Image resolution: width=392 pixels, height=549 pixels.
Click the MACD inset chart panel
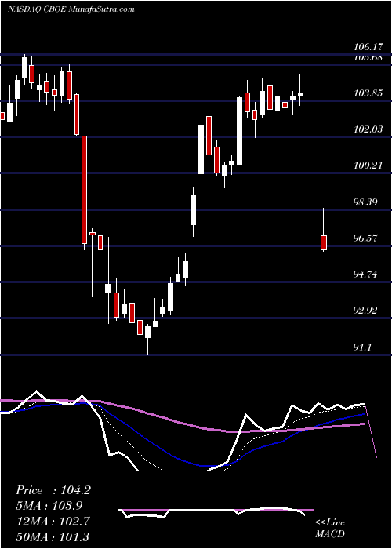click(x=216, y=510)
